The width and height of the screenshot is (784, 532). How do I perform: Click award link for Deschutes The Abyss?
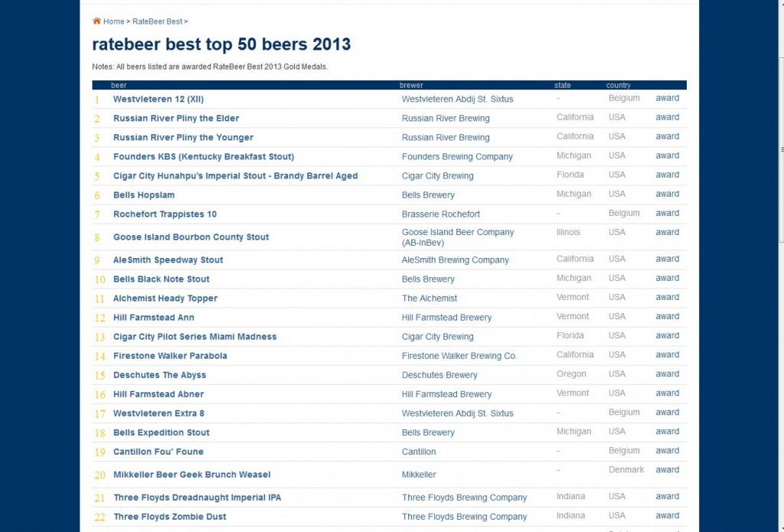tap(667, 374)
